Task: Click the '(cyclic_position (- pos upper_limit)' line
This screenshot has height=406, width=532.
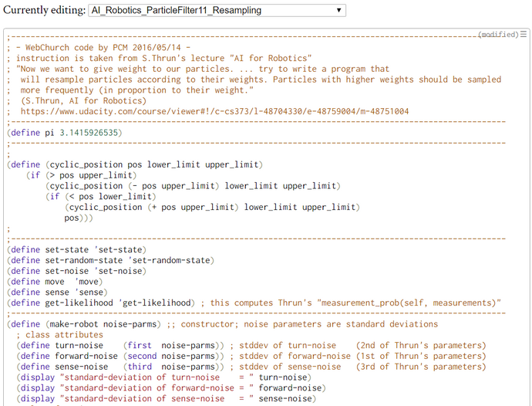Action: 193,186
